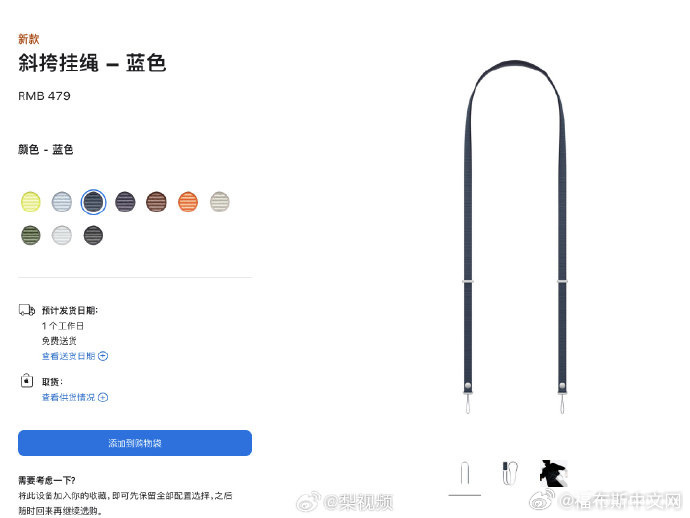This screenshot has width=690, height=518.
Task: Select the light gray strap color swatch
Action: point(62,235)
